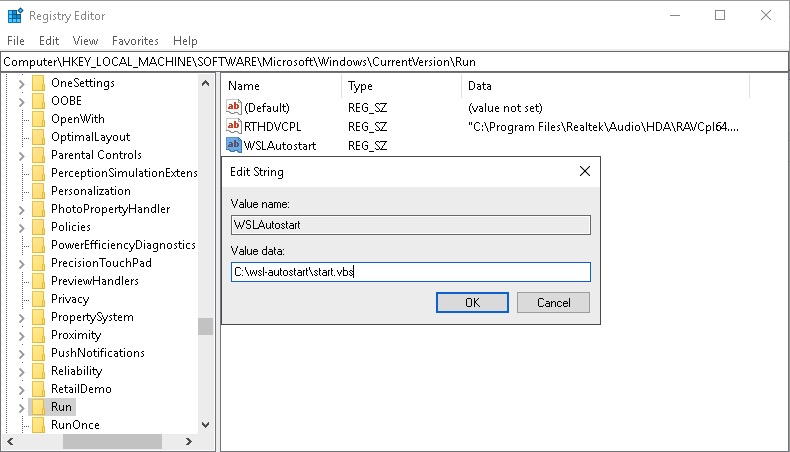The height and width of the screenshot is (452, 790).
Task: Expand the OneSettings tree node
Action: pos(21,84)
